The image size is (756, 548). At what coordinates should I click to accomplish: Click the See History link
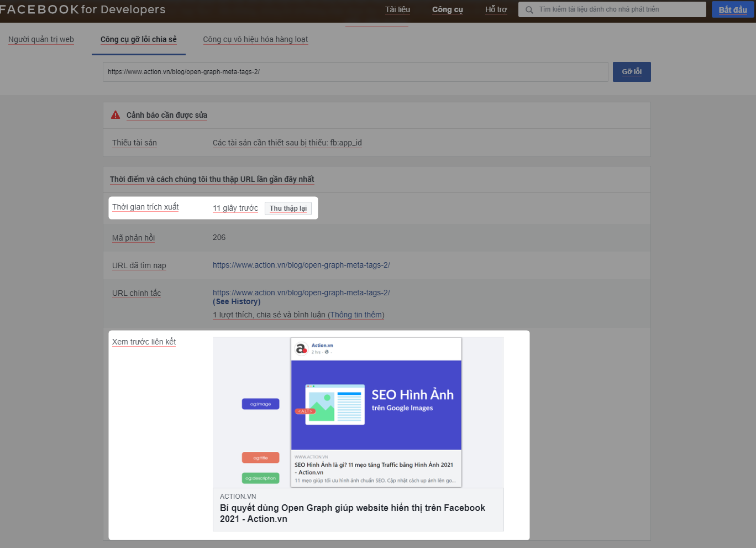pos(237,301)
